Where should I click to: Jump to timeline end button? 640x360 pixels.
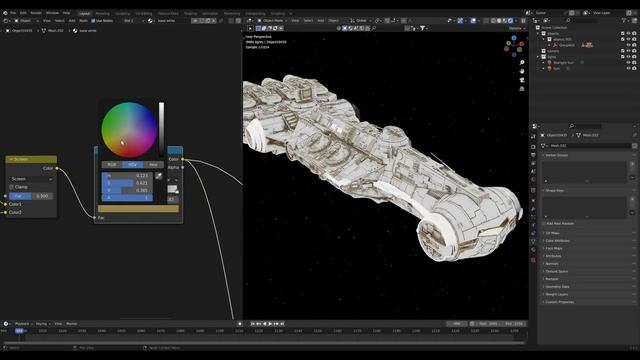pos(282,324)
